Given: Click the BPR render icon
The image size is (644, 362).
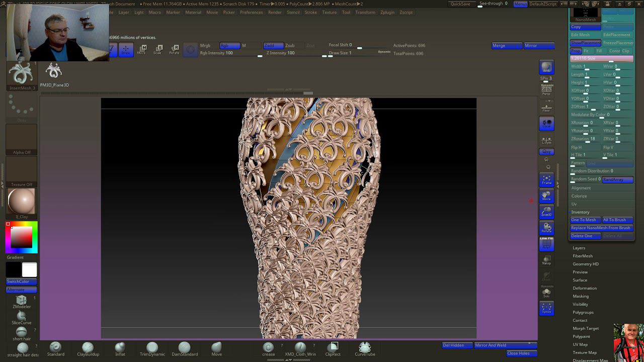Looking at the screenshot, I should coord(546,67).
